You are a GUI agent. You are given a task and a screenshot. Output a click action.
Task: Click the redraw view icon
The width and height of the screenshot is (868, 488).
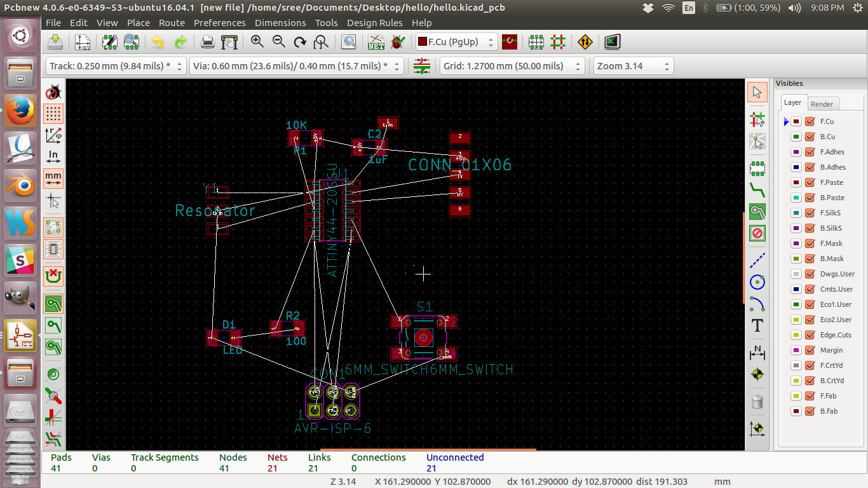300,43
